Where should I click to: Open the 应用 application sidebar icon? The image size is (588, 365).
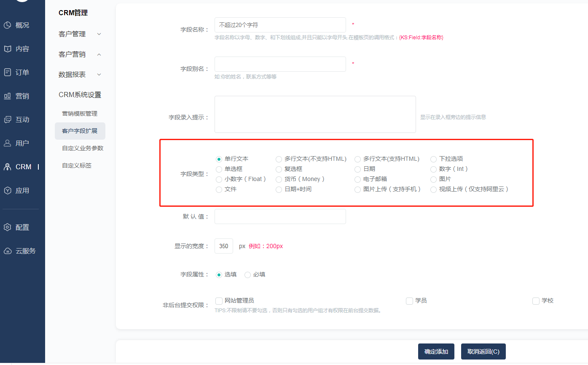pos(7,190)
